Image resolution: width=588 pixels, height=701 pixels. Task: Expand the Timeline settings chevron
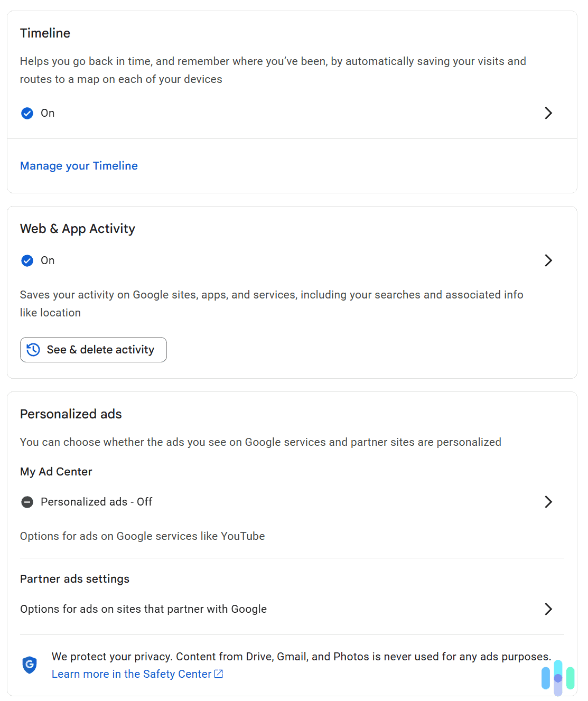coord(548,113)
